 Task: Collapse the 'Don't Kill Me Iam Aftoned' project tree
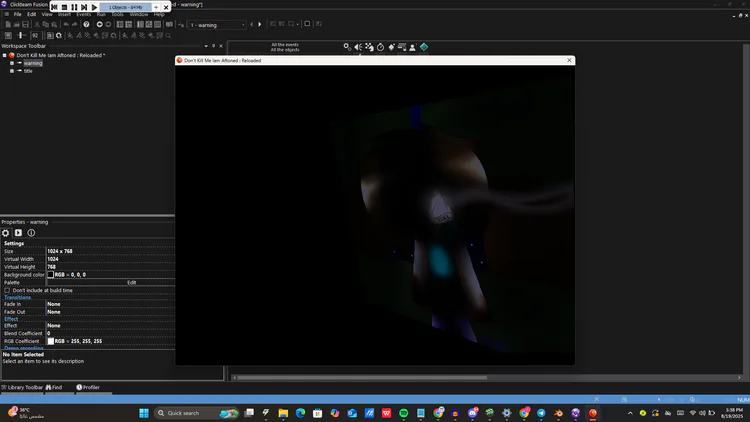click(x=5, y=56)
